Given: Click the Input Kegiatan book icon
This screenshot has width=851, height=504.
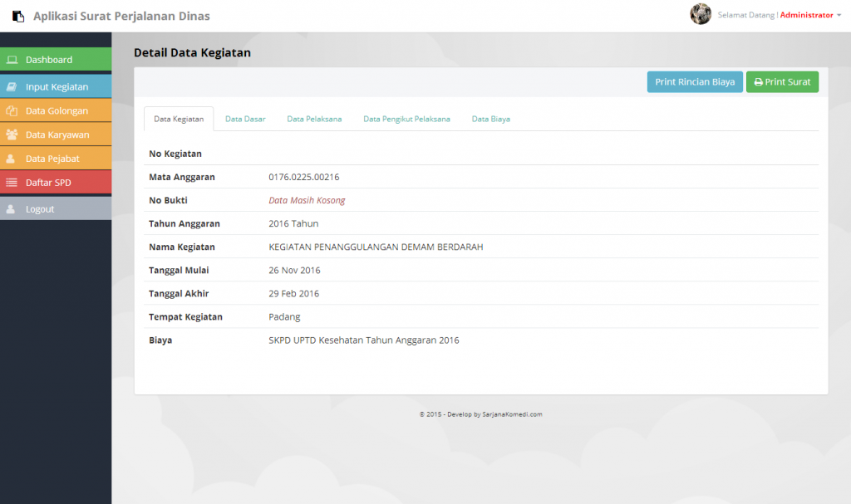Looking at the screenshot, I should tap(12, 86).
